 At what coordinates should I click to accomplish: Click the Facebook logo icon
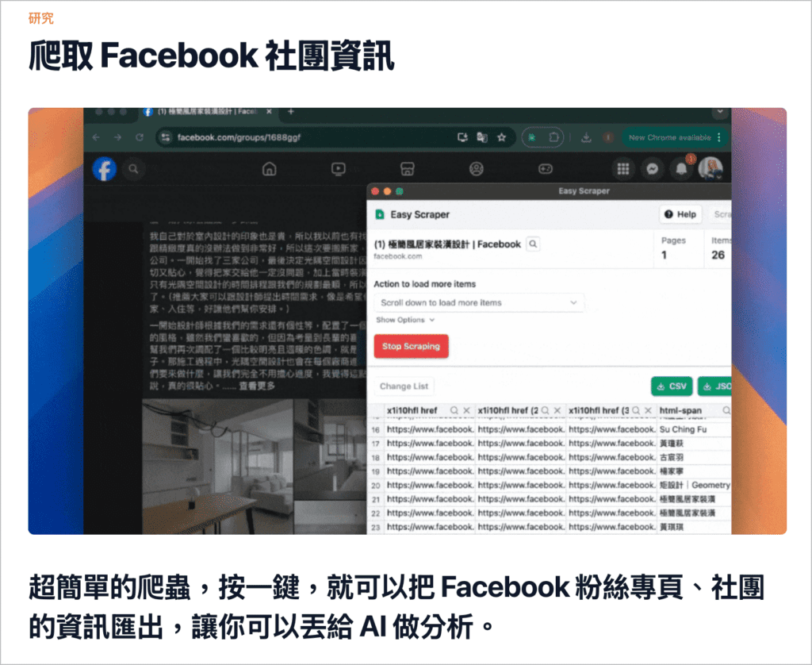(105, 169)
